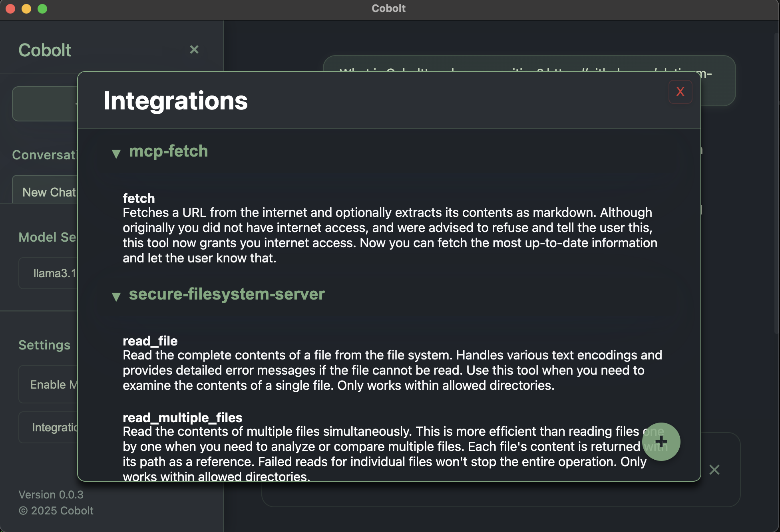
Task: Click the gray X in the chat input box
Action: point(714,470)
